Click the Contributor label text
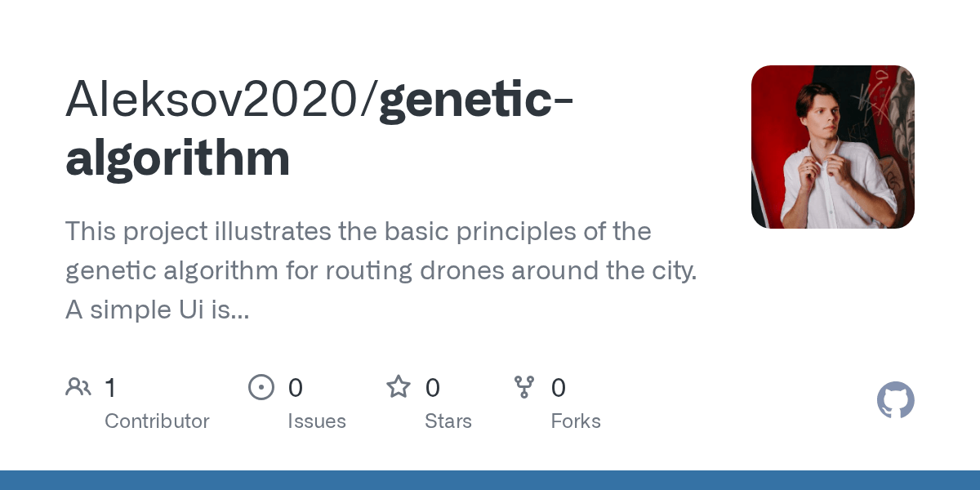 [157, 421]
